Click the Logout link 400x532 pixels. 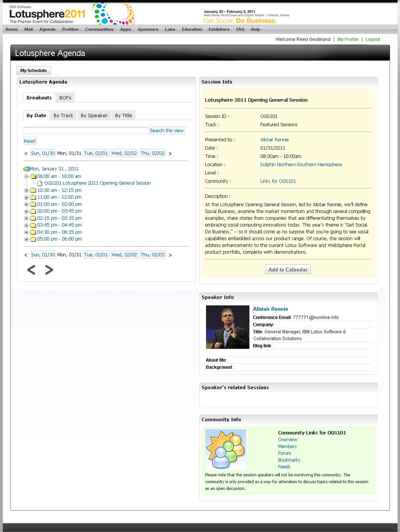pyautogui.click(x=373, y=40)
